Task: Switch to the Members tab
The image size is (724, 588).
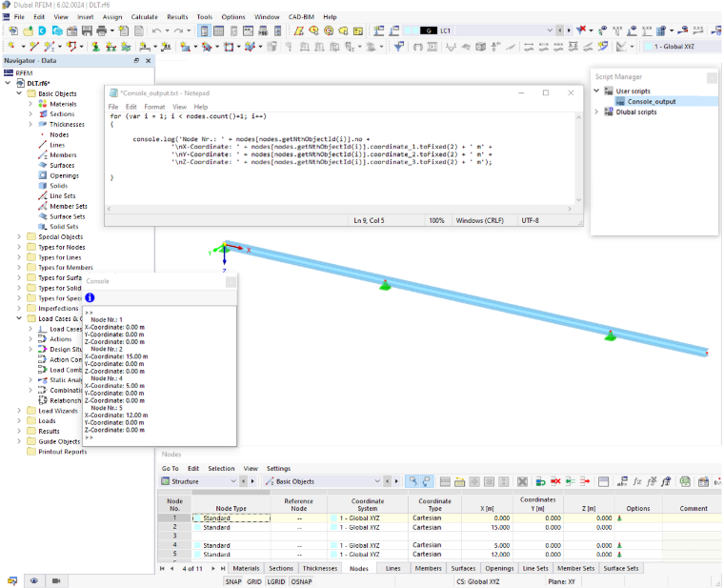Action: [x=428, y=568]
